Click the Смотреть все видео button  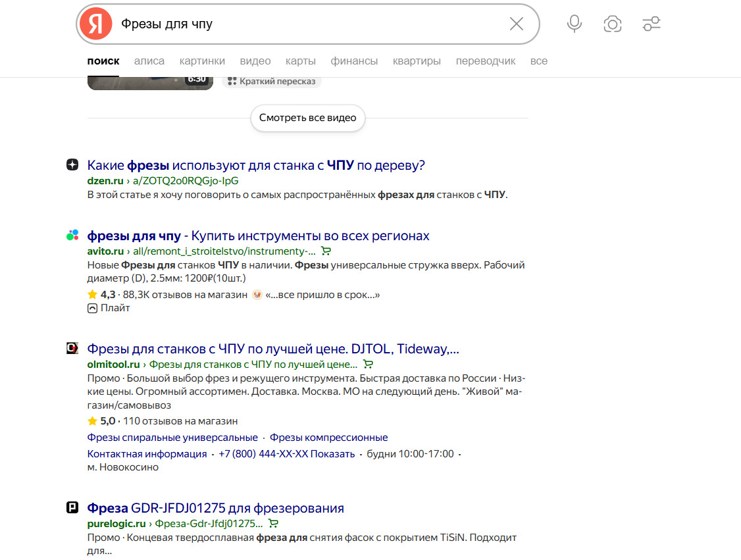tap(307, 118)
